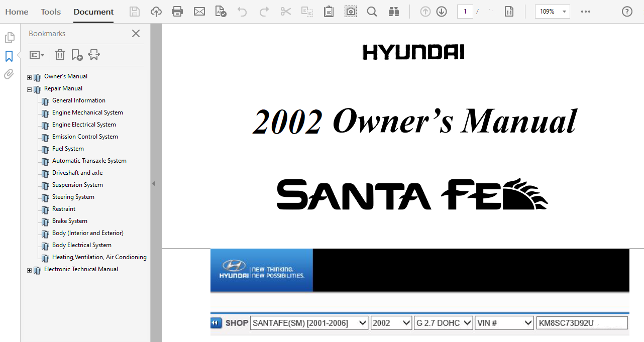Switch to the Tools tab
Viewport: 644px width, 342px height.
[x=51, y=12]
